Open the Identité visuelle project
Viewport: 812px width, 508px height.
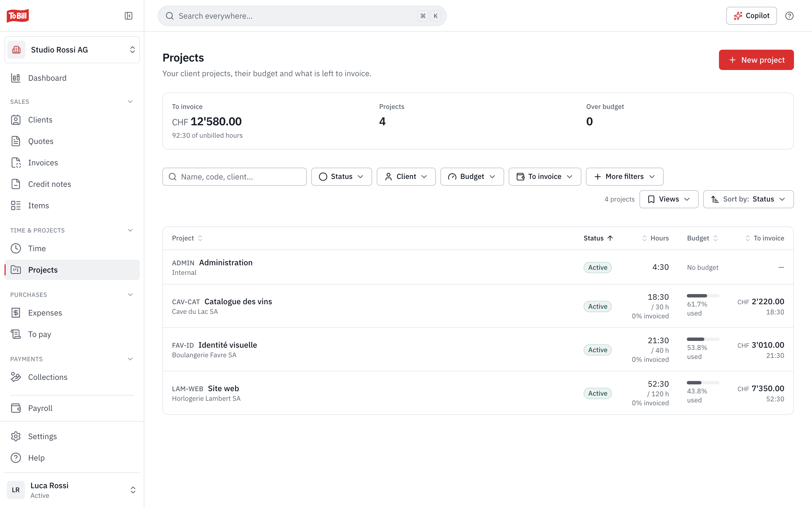[x=478, y=349]
